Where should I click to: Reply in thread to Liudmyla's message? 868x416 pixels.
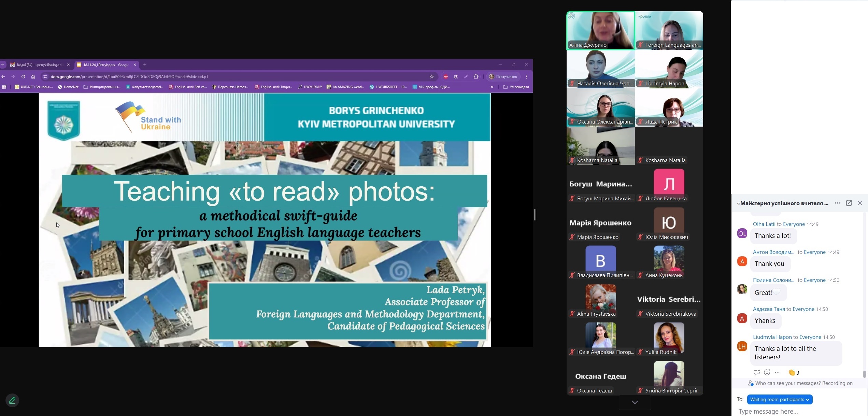coord(756,372)
